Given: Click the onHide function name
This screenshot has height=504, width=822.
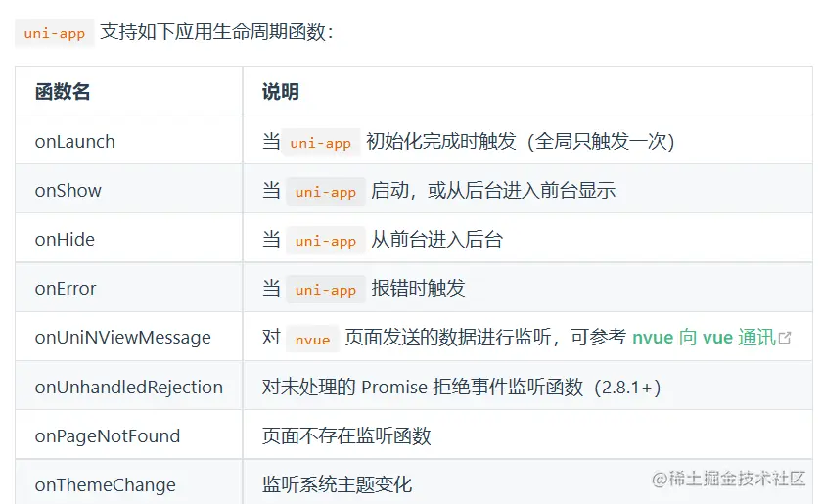Looking at the screenshot, I should click(x=65, y=239).
